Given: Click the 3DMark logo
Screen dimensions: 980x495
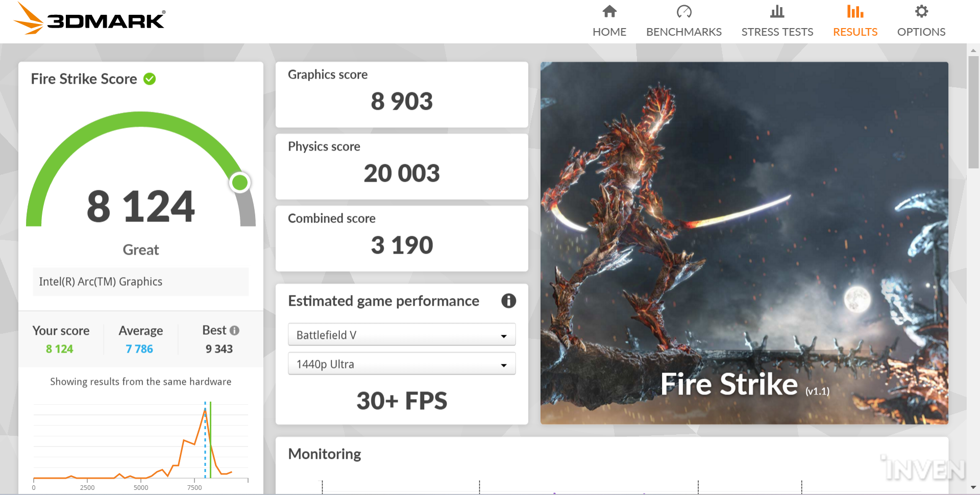Looking at the screenshot, I should 89,19.
